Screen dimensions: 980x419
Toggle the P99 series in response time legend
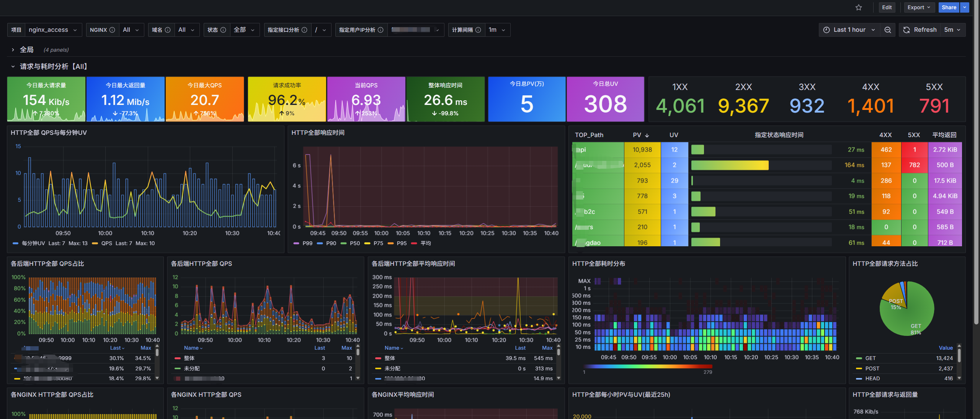pos(307,243)
